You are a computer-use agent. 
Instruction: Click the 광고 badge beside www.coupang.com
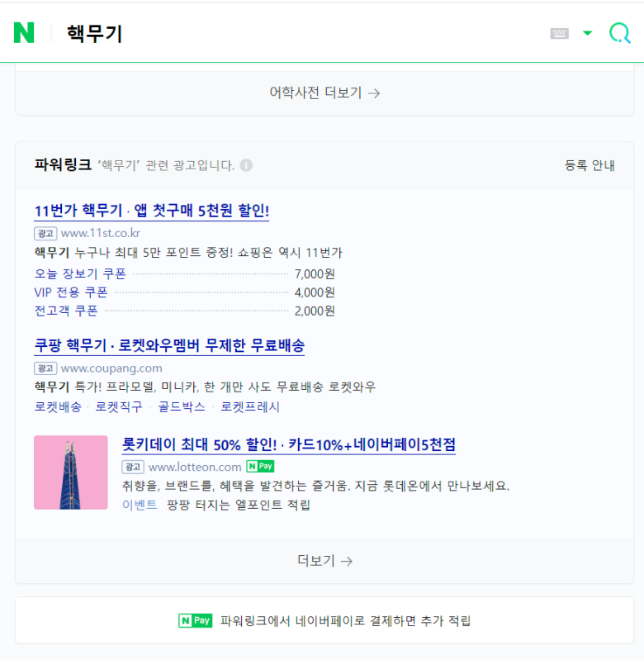(45, 368)
